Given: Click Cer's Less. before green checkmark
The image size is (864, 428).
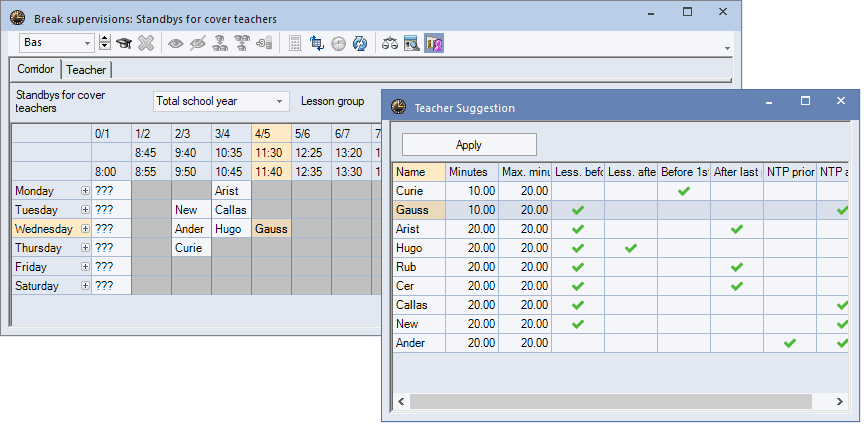Looking at the screenshot, I should coord(577,286).
